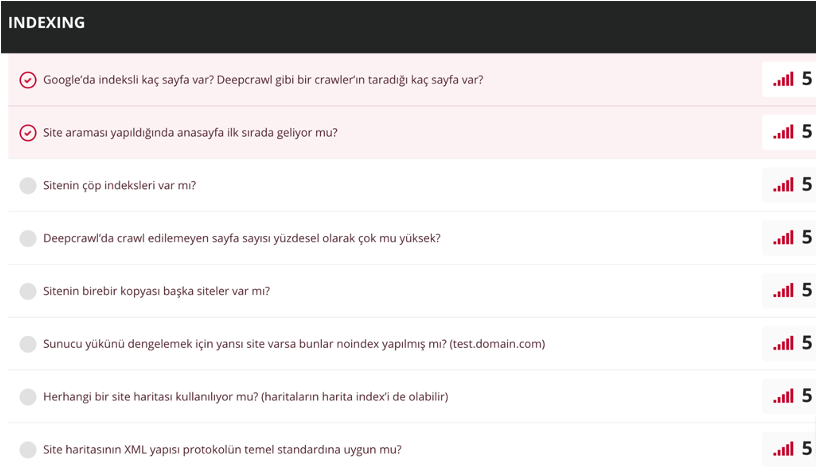Tick the Sitenin birebir kopyası circle
816x468 pixels.
(x=28, y=291)
